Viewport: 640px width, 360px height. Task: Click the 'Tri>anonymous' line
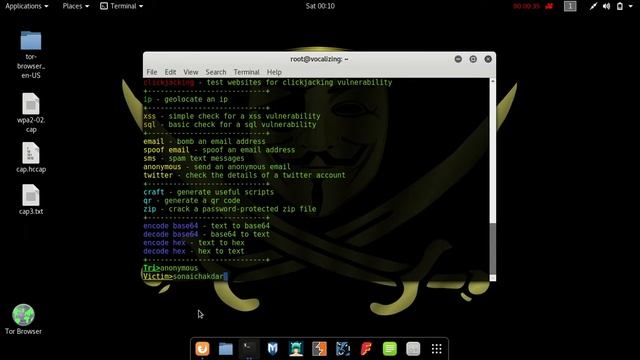[171, 268]
